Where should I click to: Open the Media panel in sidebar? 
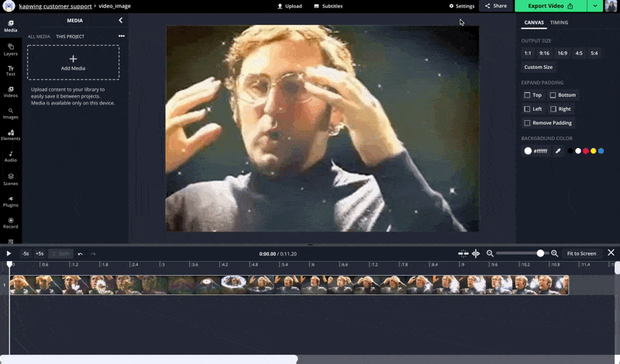[x=11, y=26]
